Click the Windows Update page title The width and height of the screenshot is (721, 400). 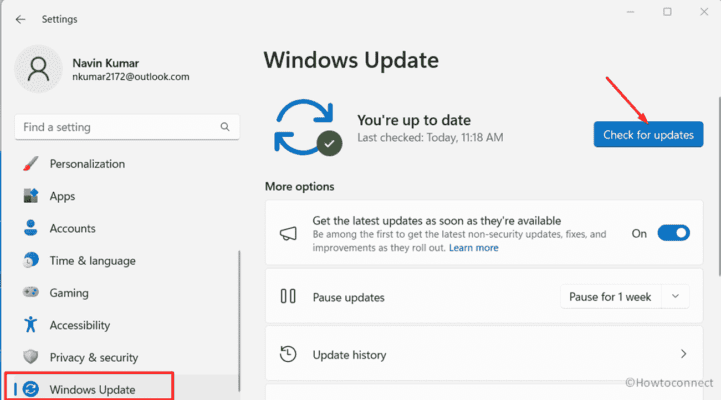(351, 60)
